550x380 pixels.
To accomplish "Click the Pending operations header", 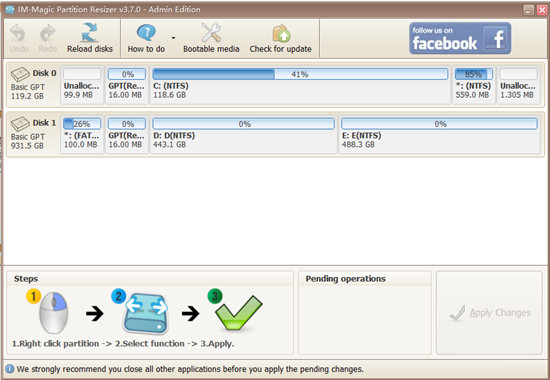I will click(x=345, y=279).
